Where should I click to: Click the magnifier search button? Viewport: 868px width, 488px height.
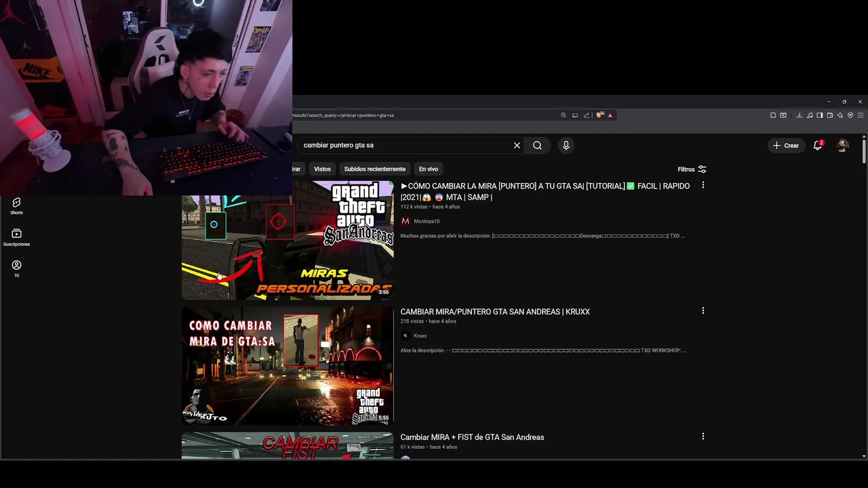click(537, 145)
